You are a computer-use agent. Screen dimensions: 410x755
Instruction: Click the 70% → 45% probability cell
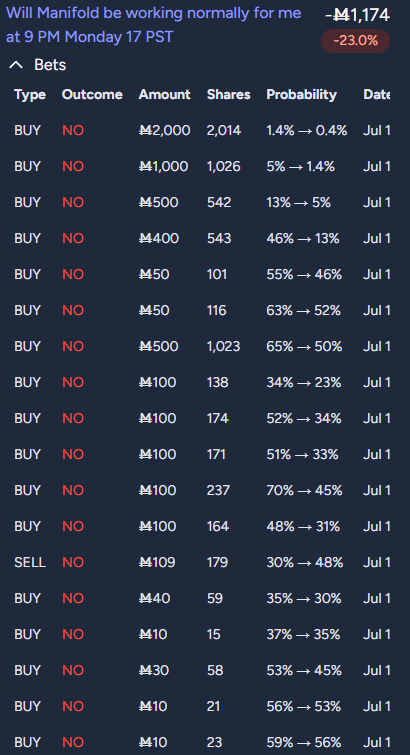click(304, 490)
